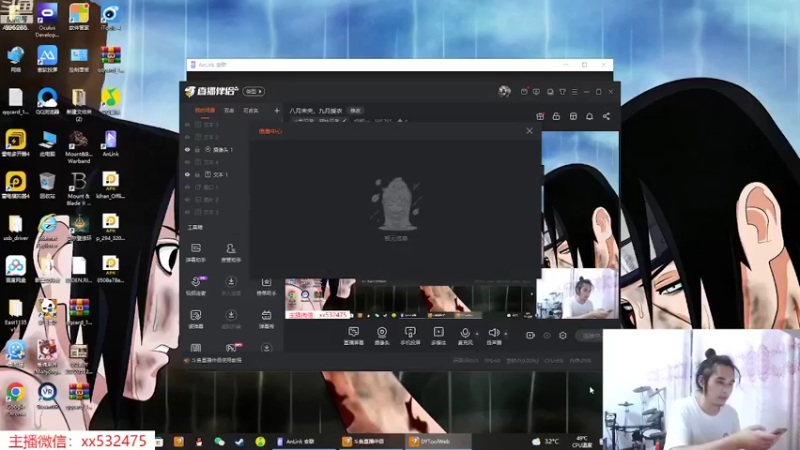Click the start streaming button at bottom right

coord(591,335)
